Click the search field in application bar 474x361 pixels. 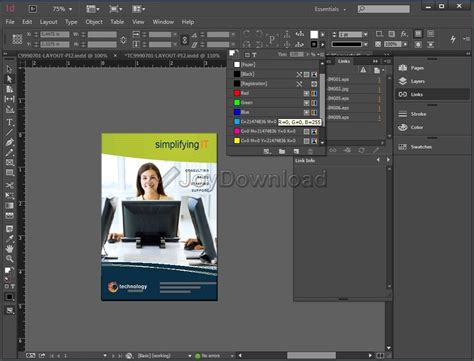point(384,9)
